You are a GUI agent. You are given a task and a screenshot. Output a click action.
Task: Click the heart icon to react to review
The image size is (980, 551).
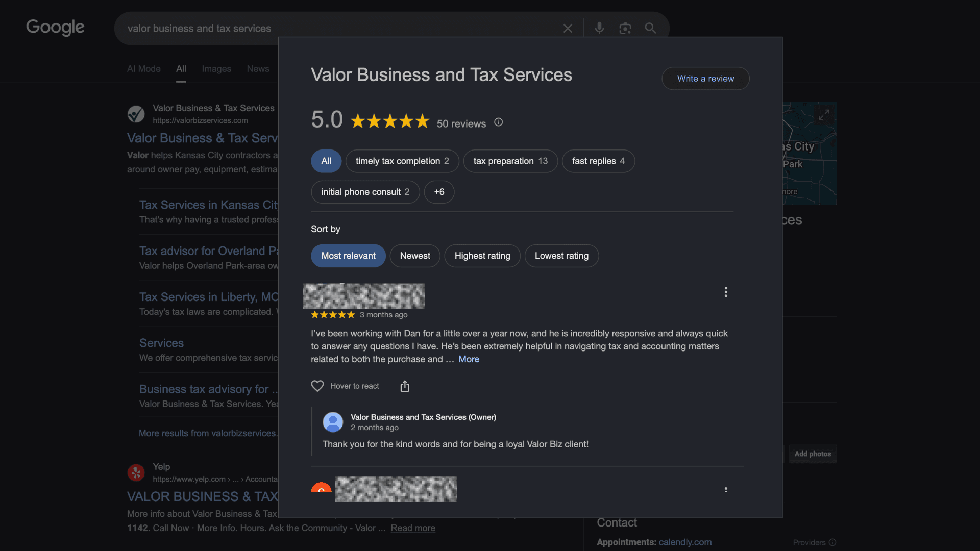point(317,386)
